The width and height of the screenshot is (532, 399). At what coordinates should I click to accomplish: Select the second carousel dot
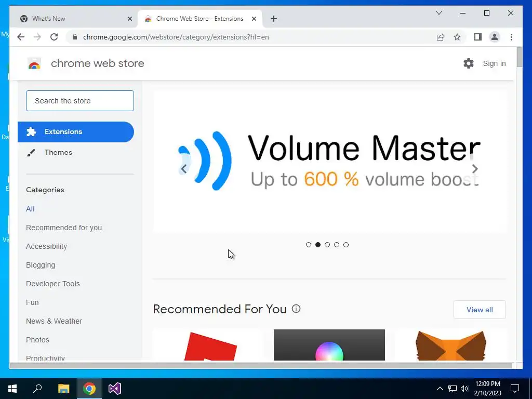318,245
